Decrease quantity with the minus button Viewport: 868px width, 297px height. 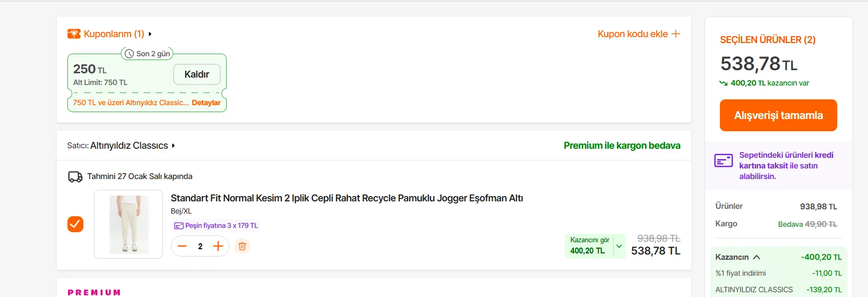pos(182,246)
